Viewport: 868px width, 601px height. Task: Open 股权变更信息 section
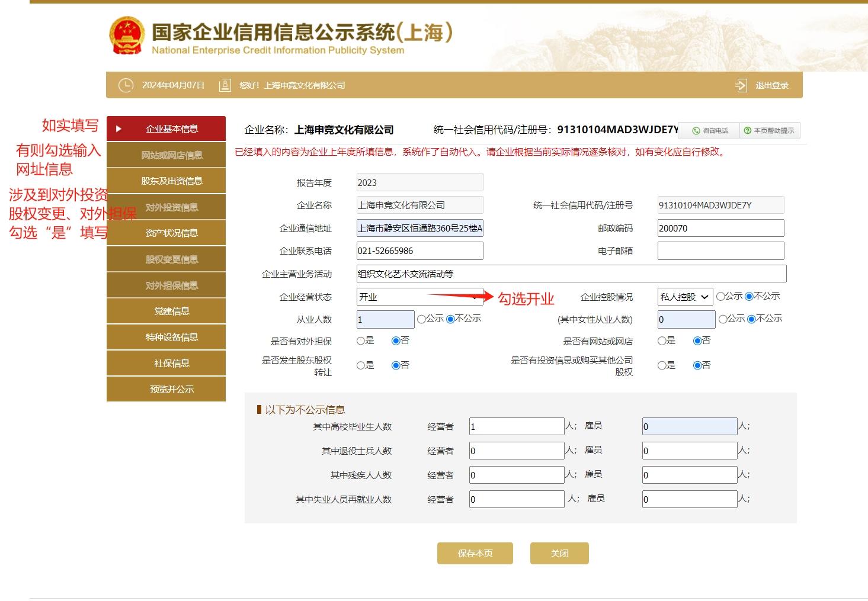coord(166,259)
